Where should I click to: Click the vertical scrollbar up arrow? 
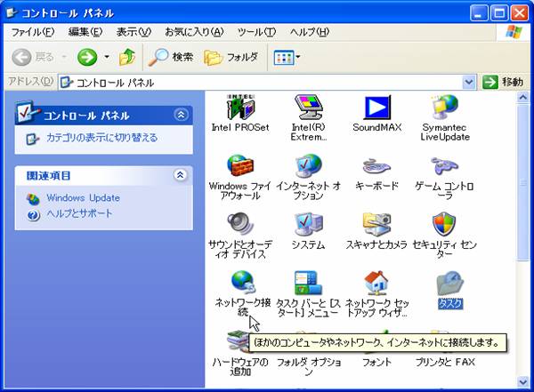point(522,97)
